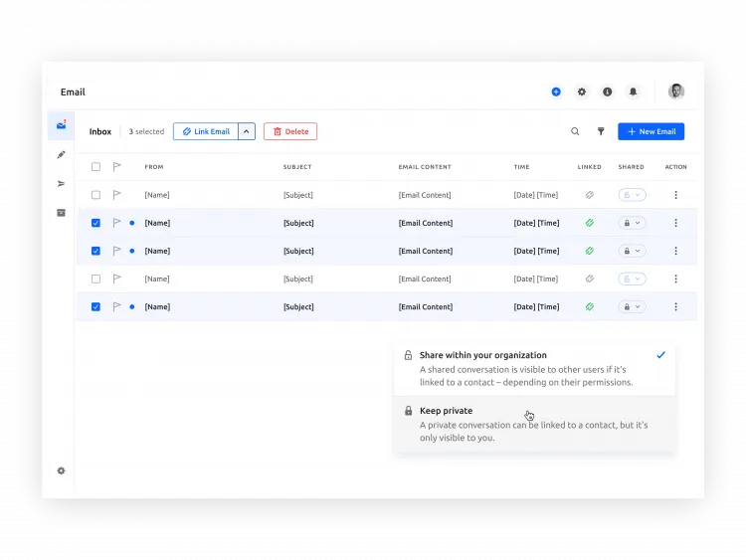
Task: Click the FROM column header
Action: [154, 167]
